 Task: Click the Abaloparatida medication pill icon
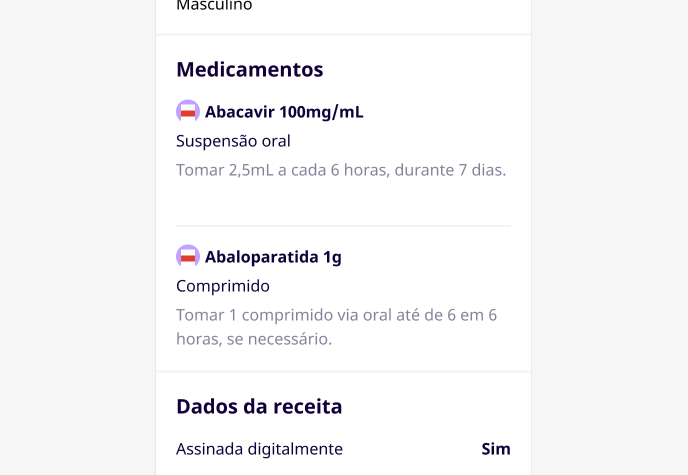point(187,256)
